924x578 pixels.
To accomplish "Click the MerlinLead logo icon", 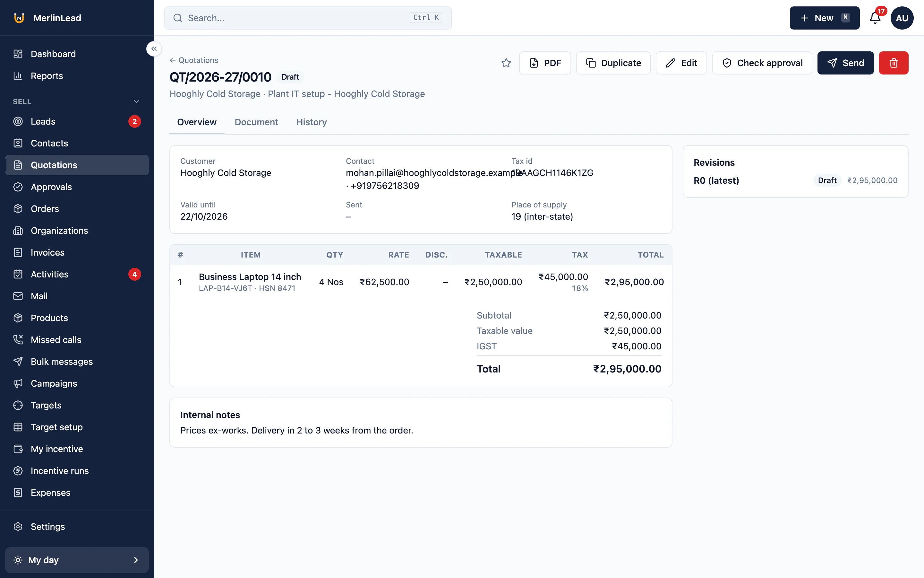I will click(x=19, y=18).
